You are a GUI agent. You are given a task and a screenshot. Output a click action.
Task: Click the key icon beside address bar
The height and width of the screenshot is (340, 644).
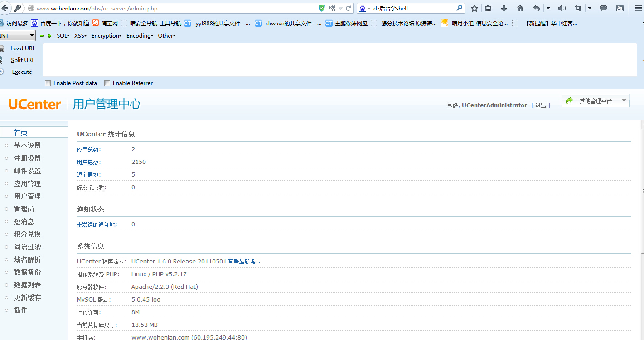pyautogui.click(x=17, y=8)
